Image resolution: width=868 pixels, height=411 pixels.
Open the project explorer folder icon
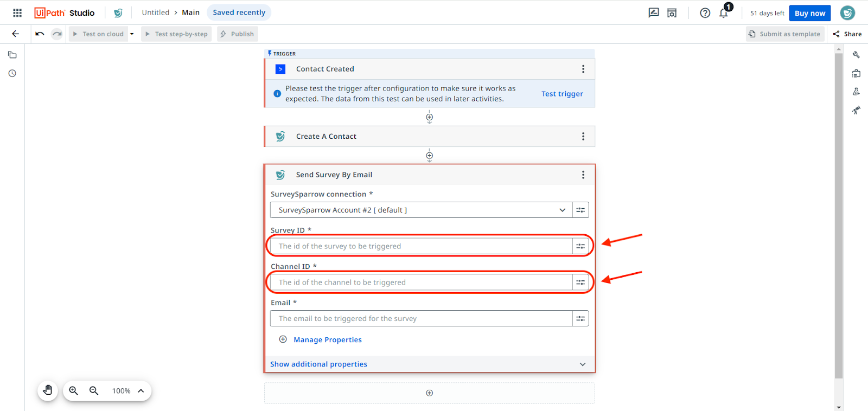click(x=12, y=55)
